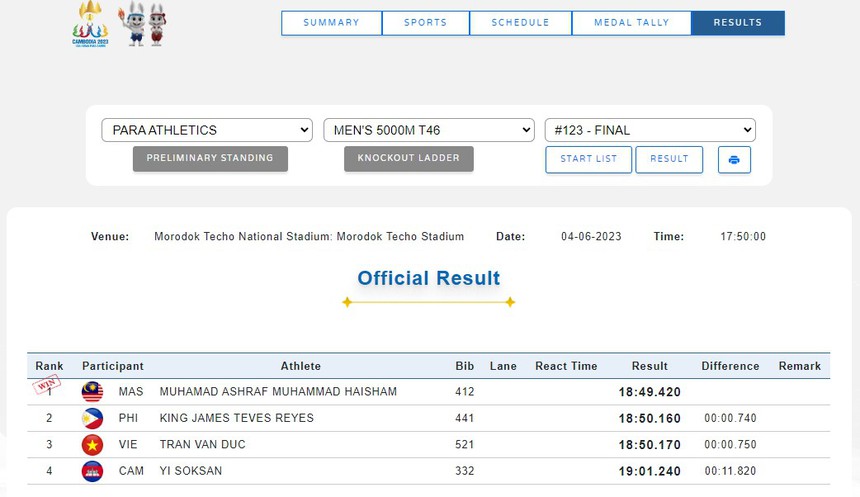This screenshot has width=860, height=497.
Task: Click the Preliminary Standing button
Action: point(210,158)
